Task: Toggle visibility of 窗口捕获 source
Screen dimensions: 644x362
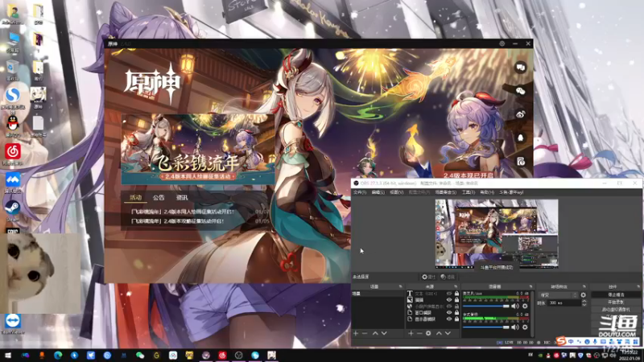Action: coord(449,313)
